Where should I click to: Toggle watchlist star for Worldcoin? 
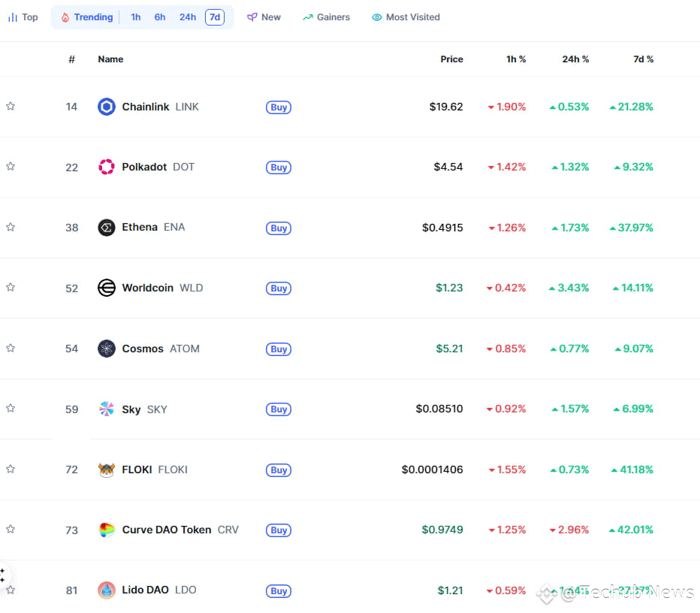coord(11,288)
